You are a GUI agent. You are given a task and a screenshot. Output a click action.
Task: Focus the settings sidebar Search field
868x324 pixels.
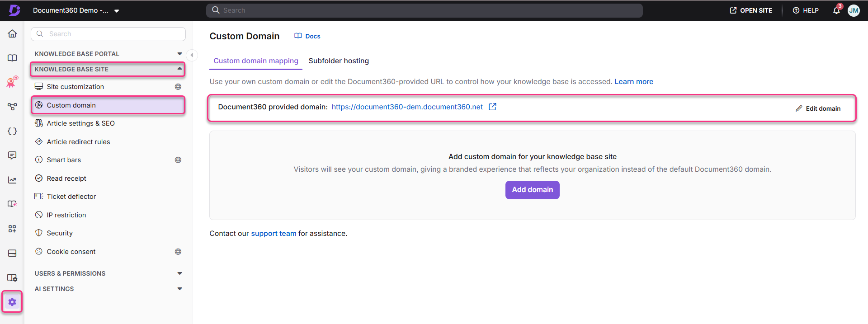(x=108, y=34)
